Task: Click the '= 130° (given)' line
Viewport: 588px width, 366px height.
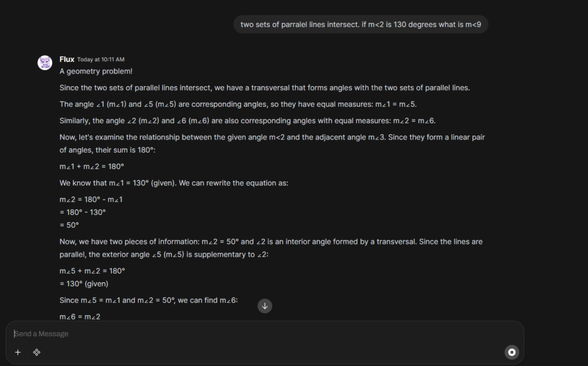Action: click(84, 283)
